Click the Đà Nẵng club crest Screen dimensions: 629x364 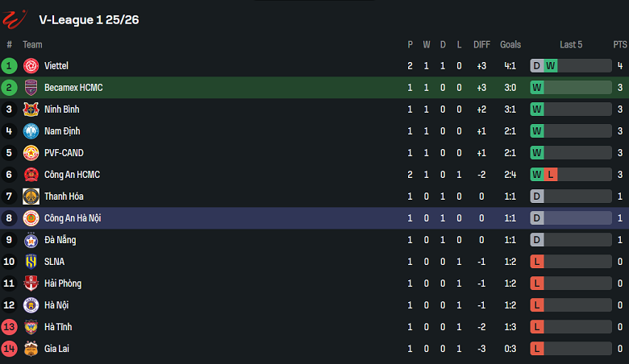click(31, 240)
